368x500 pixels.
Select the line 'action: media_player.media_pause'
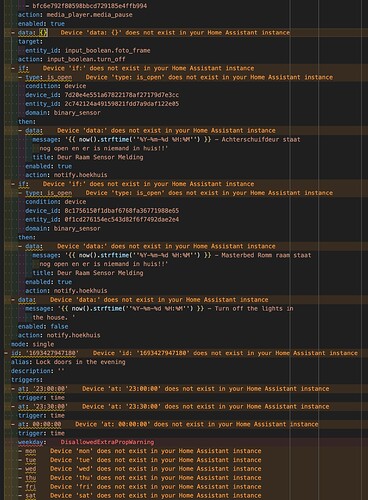click(75, 15)
